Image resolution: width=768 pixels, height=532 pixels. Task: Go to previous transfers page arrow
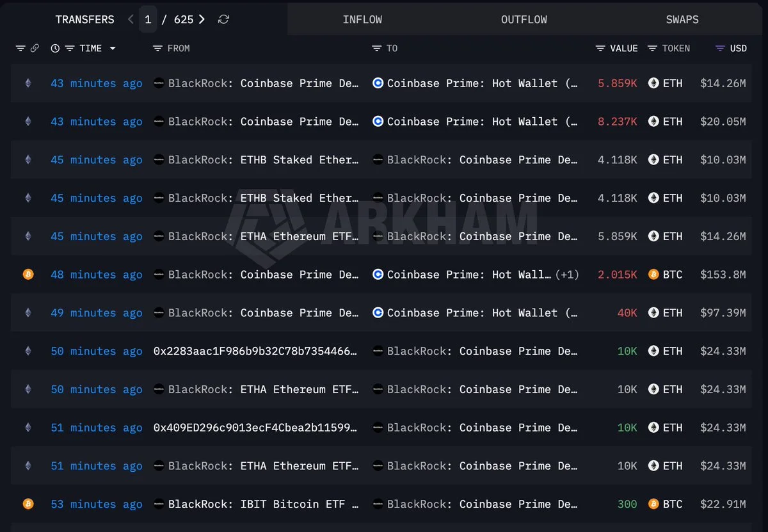131,19
